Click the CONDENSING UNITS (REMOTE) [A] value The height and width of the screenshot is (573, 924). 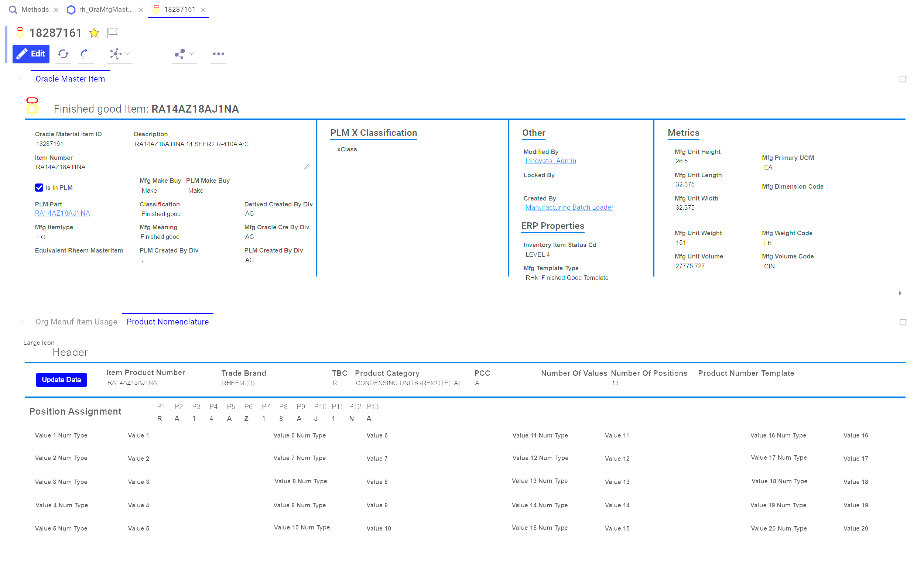pos(407,383)
